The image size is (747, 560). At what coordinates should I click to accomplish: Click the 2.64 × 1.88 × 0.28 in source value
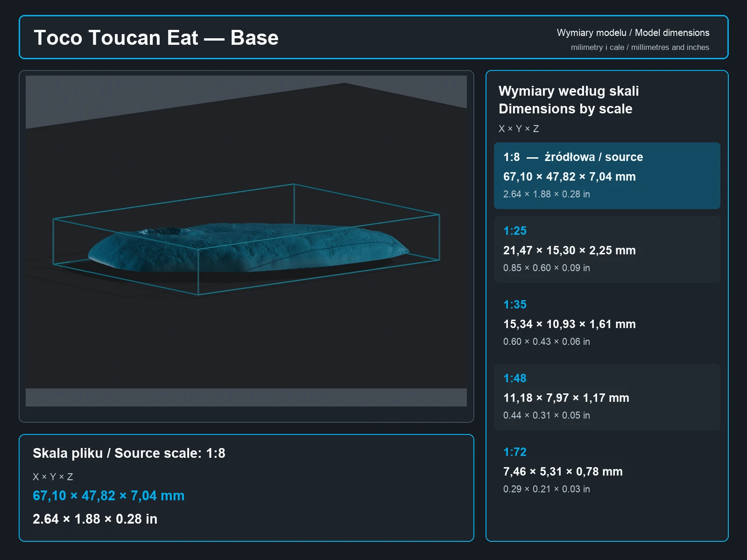click(95, 519)
